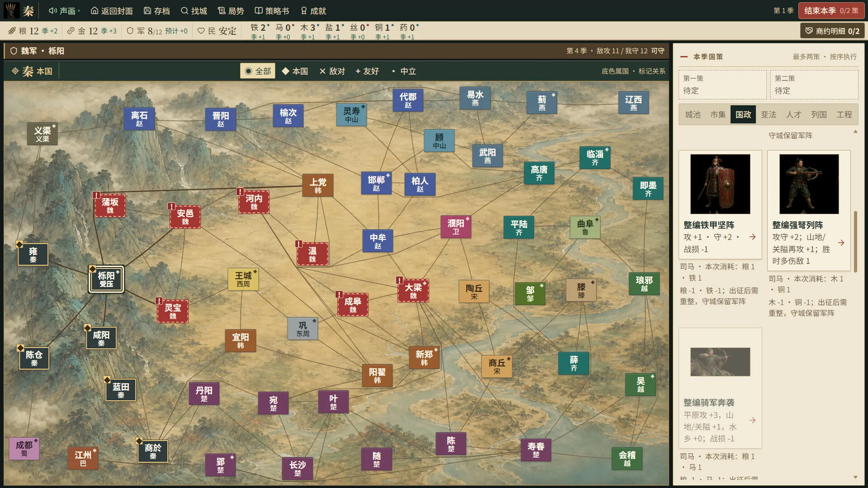This screenshot has height=488, width=868.
Task: Click the 军 army count indicator
Action: 157,31
